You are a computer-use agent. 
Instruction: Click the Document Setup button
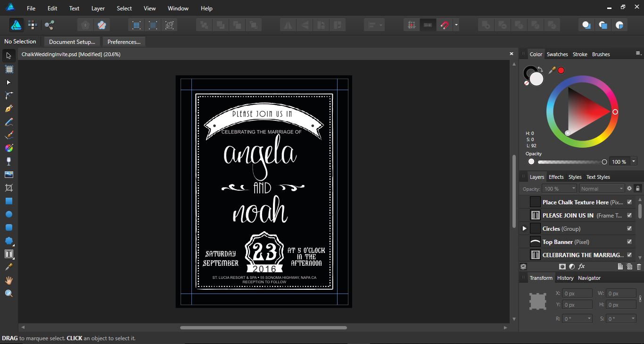tap(72, 42)
